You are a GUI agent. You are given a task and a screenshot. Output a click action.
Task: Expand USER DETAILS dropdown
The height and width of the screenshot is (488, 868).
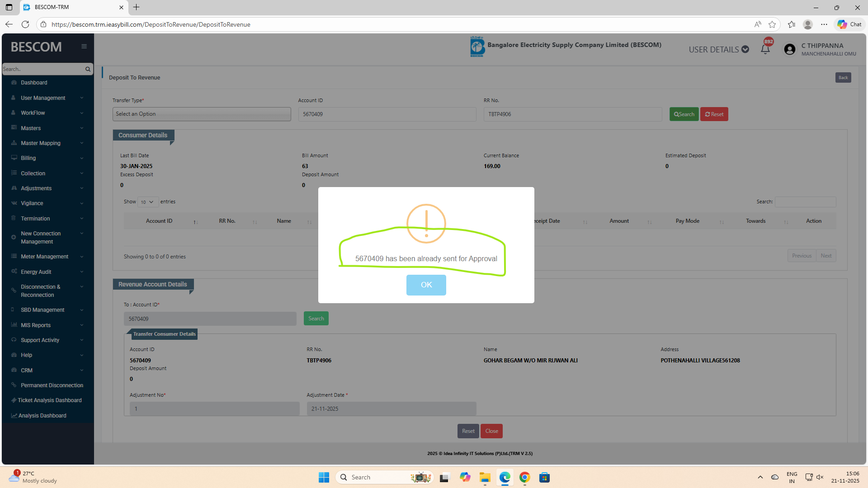(x=719, y=49)
